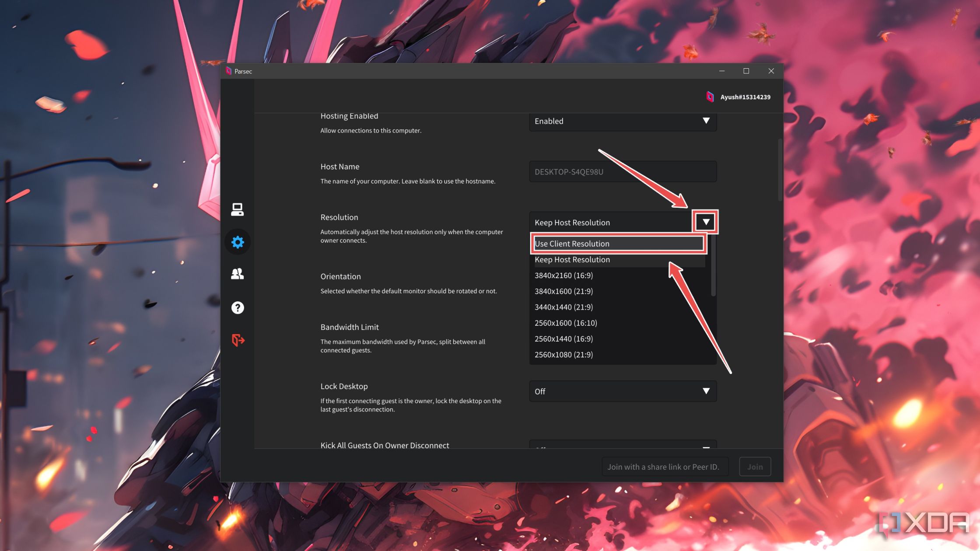Select 2560x1440 (16:9) resolution option

[564, 338]
